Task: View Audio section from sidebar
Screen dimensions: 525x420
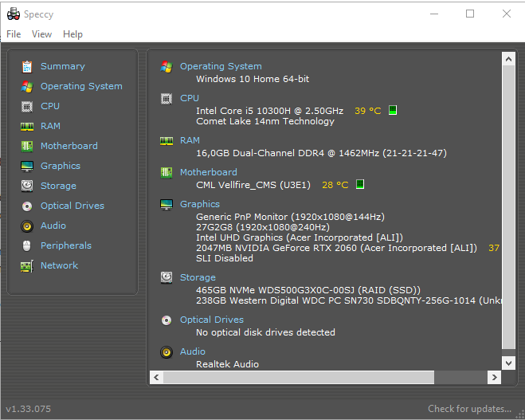Action: pos(53,226)
